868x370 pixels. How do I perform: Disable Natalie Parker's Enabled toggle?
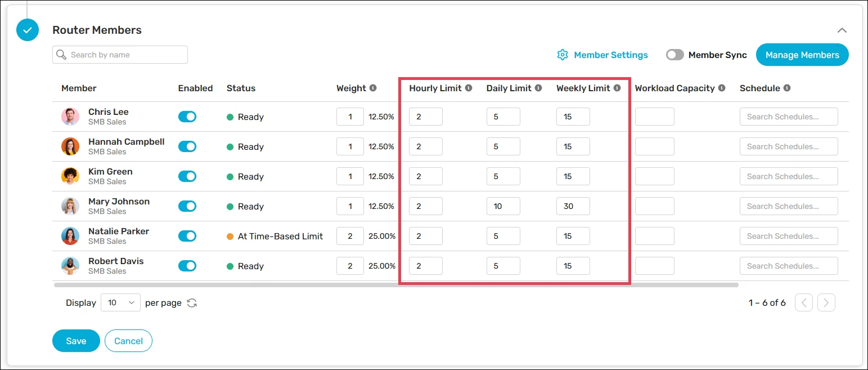point(187,236)
